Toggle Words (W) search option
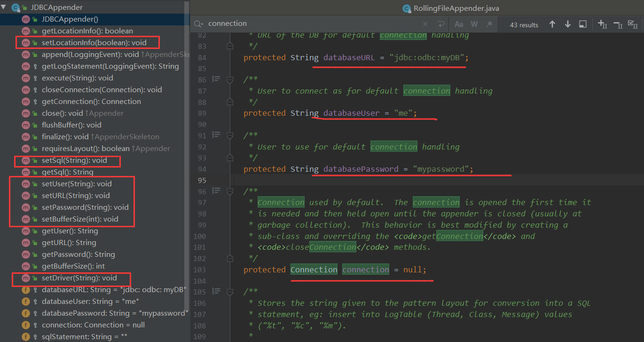 coord(474,24)
